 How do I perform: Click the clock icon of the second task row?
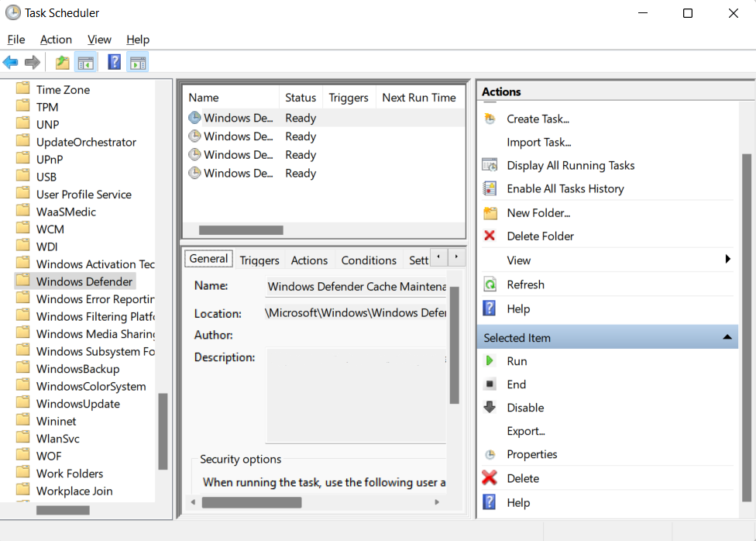pos(194,136)
